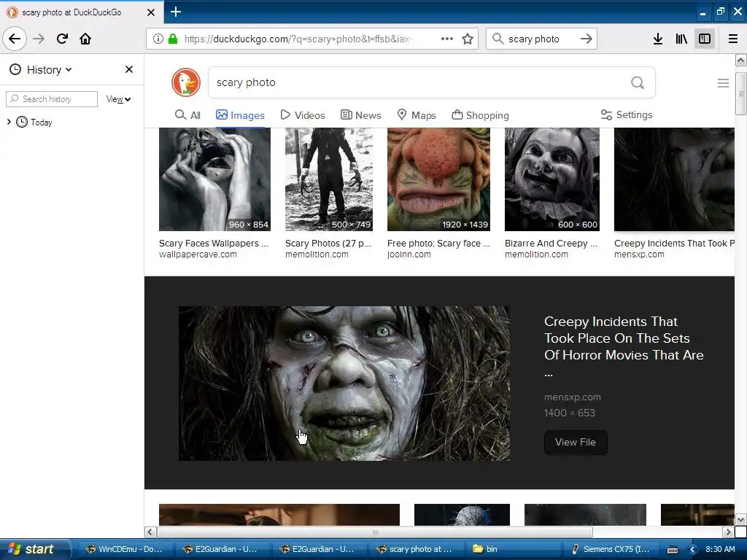Switch to first E2Guardian taskbar window
Screen dimensions: 747x560
click(x=222, y=549)
